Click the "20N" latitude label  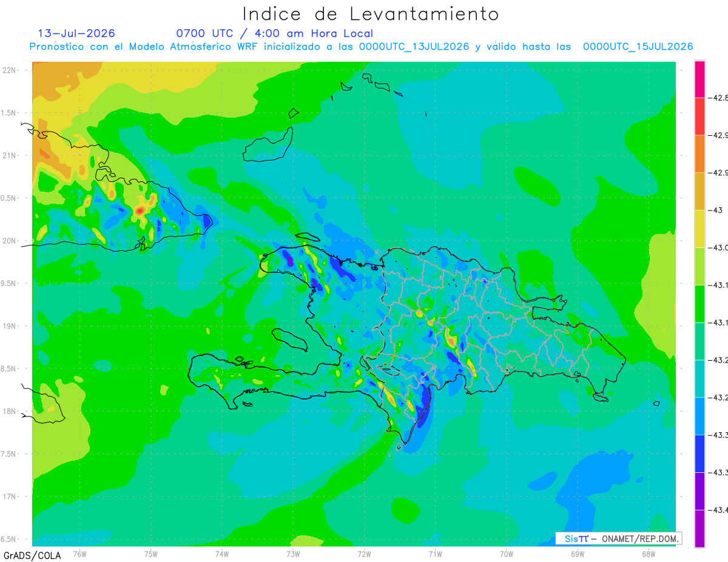tap(9, 241)
